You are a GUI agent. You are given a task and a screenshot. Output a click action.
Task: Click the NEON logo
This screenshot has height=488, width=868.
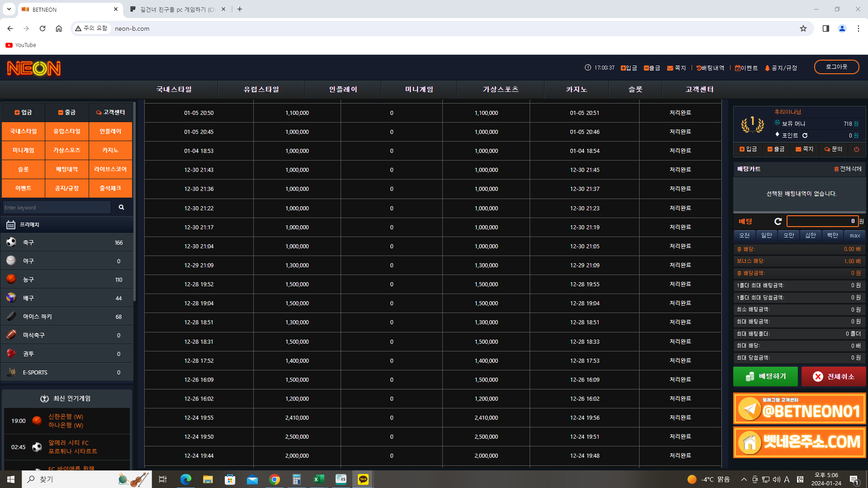click(x=34, y=68)
